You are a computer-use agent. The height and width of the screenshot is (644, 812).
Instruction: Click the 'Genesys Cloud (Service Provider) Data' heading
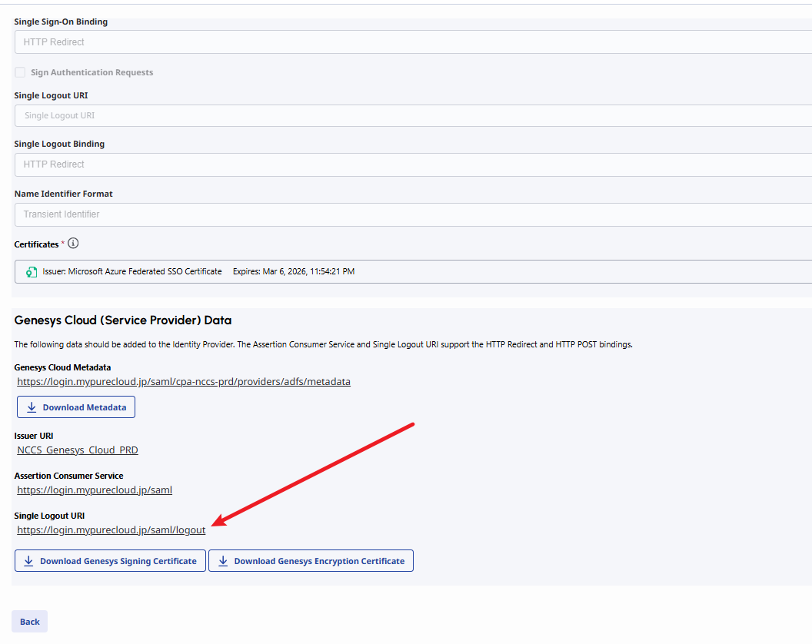[123, 320]
